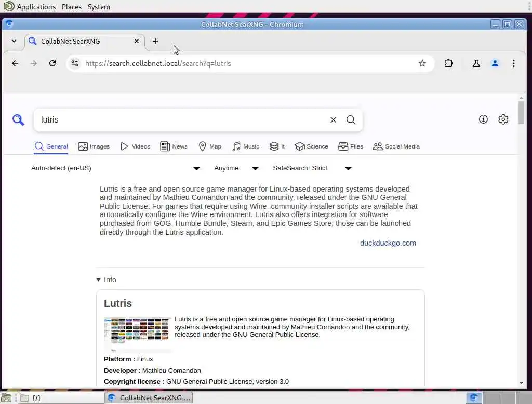This screenshot has height=404, width=532.
Task: Click the SearXNG magnifier logo
Action: pos(18,120)
